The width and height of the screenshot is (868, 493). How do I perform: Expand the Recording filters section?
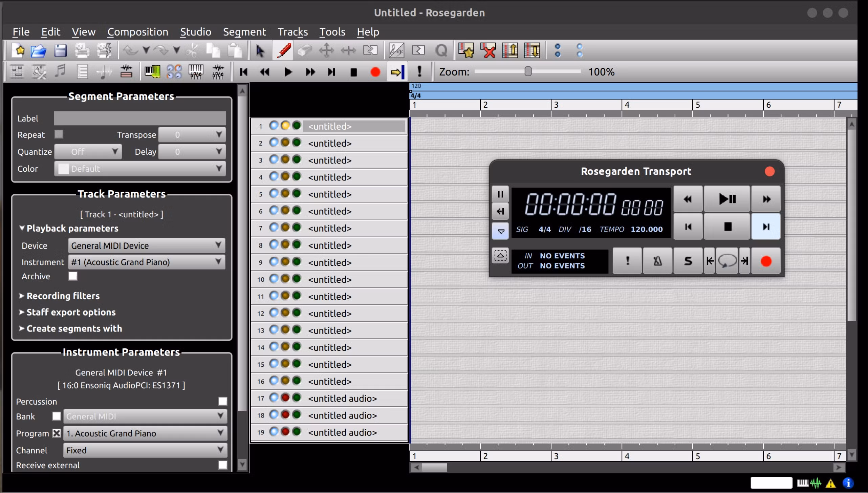59,296
